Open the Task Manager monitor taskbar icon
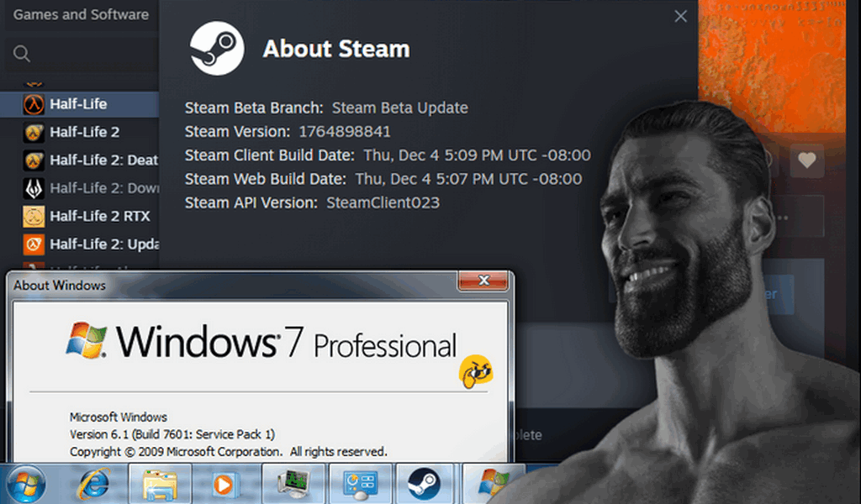 tap(293, 484)
